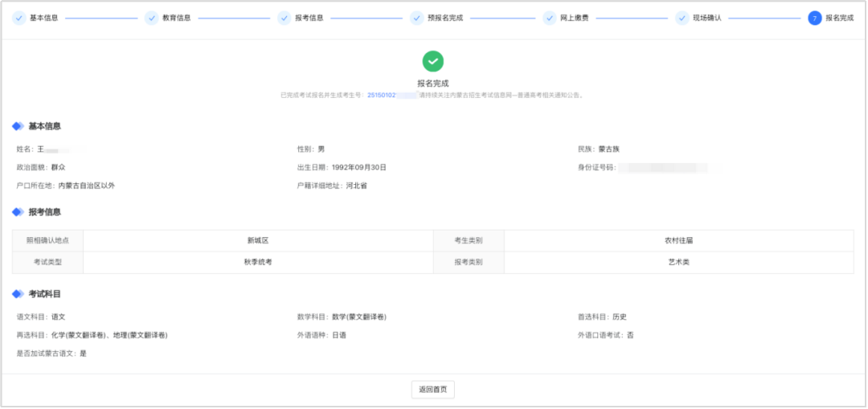Click the 现场确认 step checkmark icon
Screen dimensions: 868x409
[682, 18]
